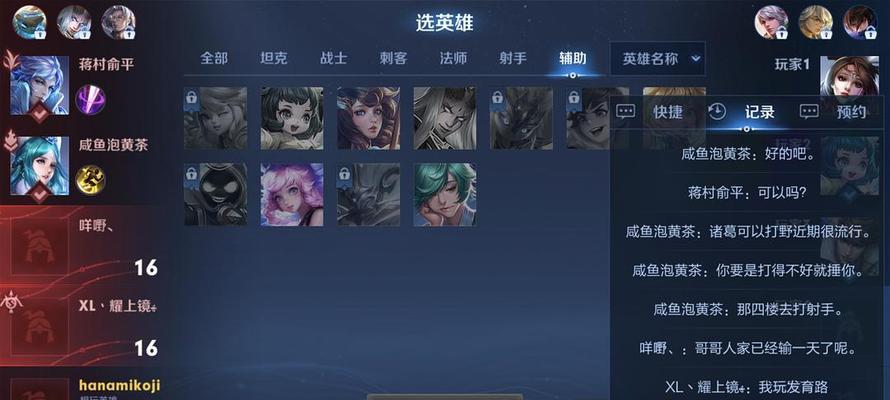Expand the dropdown chevron next to 英雄名称

point(696,58)
